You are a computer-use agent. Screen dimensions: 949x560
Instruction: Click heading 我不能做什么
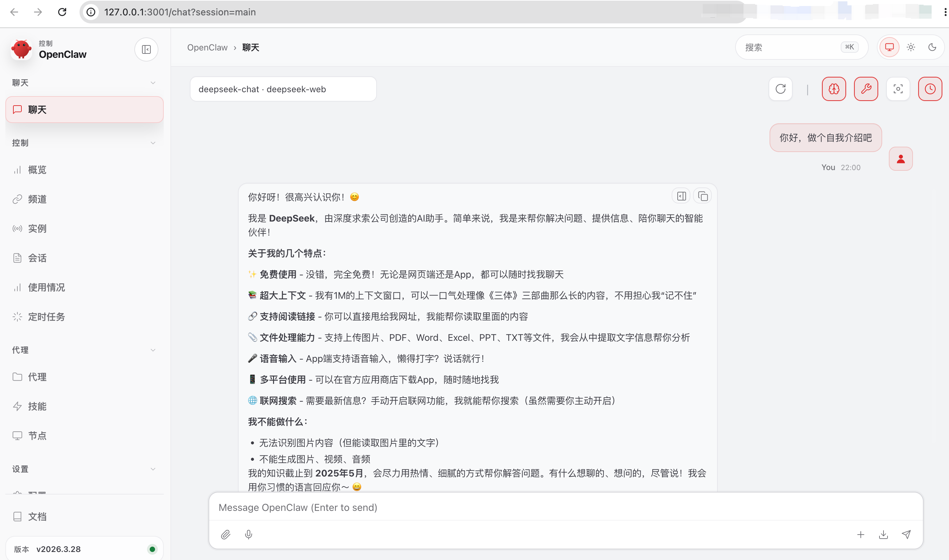(x=278, y=422)
